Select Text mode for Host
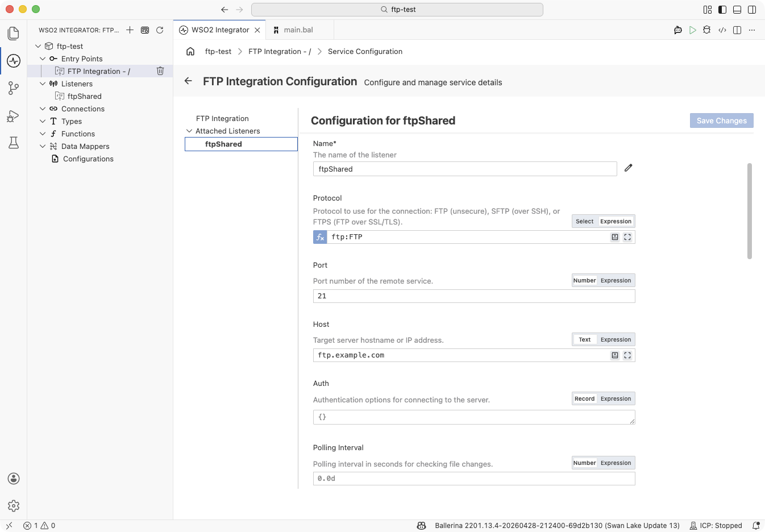The width and height of the screenshot is (765, 532). point(584,340)
